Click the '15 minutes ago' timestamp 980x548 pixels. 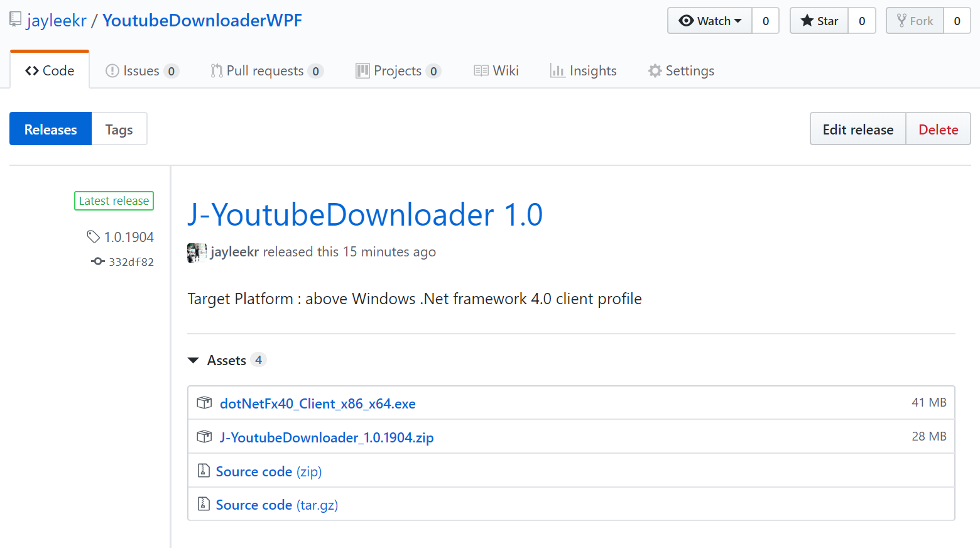pyautogui.click(x=389, y=252)
